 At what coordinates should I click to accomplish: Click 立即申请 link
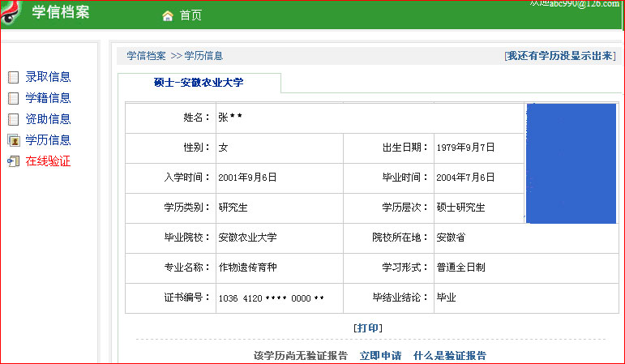pos(380,355)
